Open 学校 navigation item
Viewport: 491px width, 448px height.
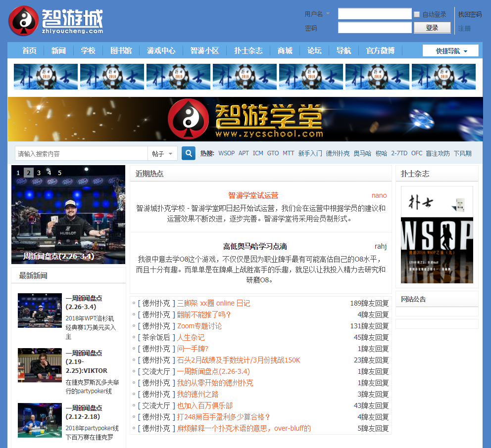[x=88, y=50]
